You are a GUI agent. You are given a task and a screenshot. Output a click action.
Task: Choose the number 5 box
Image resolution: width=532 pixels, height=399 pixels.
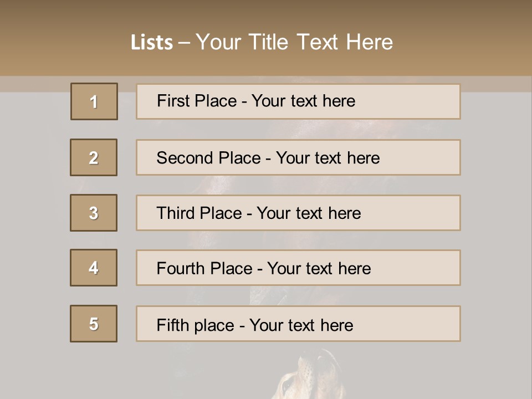coord(94,323)
